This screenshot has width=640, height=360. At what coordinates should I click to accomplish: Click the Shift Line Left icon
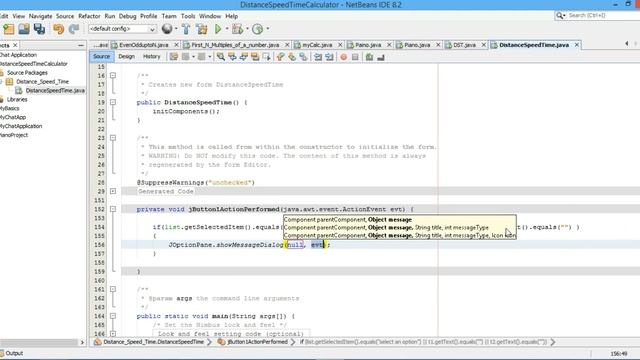318,57
